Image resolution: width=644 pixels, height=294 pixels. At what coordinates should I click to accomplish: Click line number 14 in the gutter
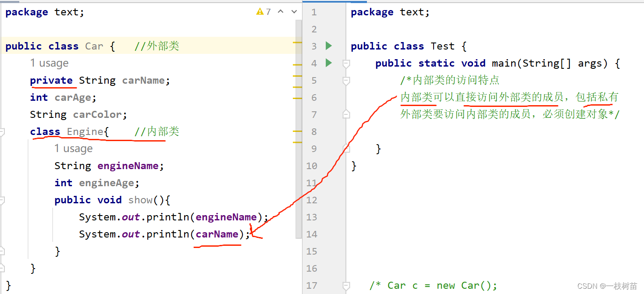[x=312, y=234]
